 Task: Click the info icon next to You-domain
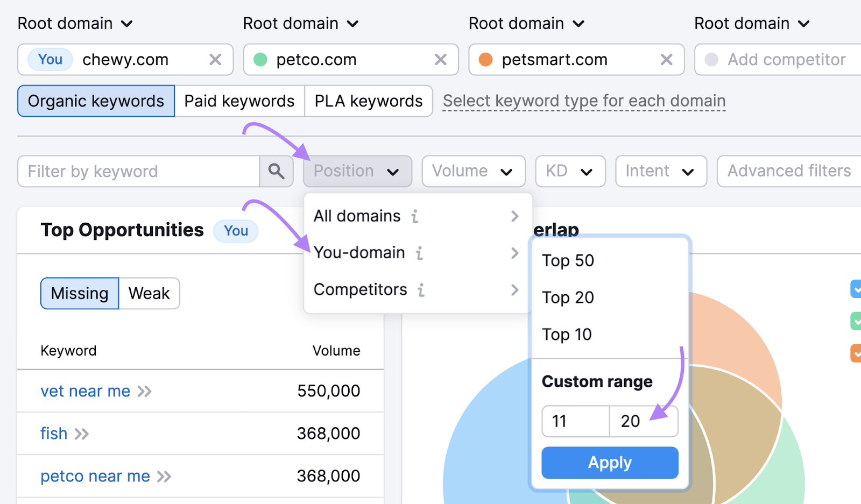pyautogui.click(x=420, y=253)
